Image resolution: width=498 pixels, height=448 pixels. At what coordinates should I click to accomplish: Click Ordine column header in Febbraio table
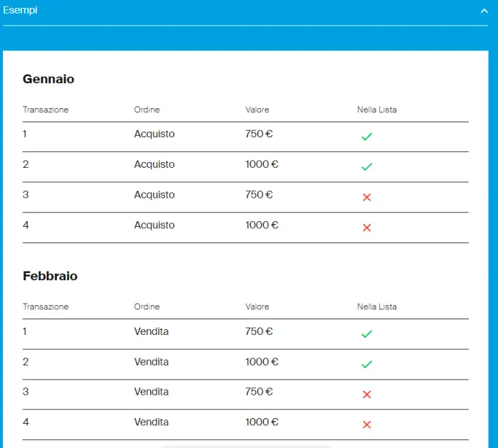click(x=147, y=306)
